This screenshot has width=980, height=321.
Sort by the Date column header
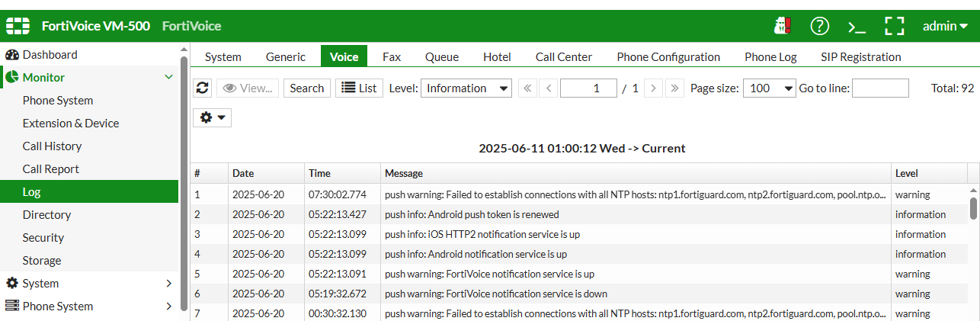(x=266, y=173)
